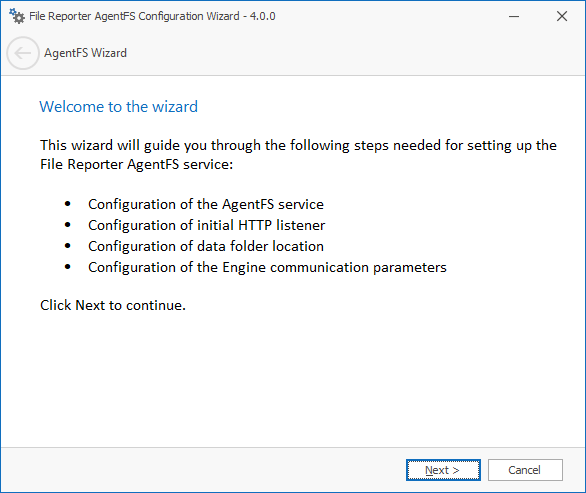Click the intro paragraph starting 'This wizard will guide'
The image size is (586, 493).
click(298, 155)
